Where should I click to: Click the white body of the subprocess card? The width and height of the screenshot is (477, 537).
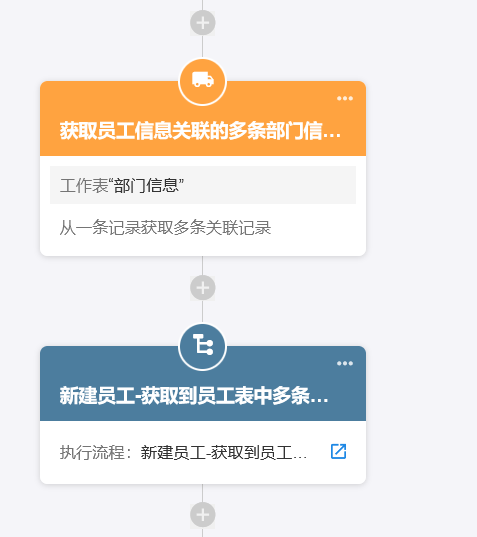pos(203,473)
